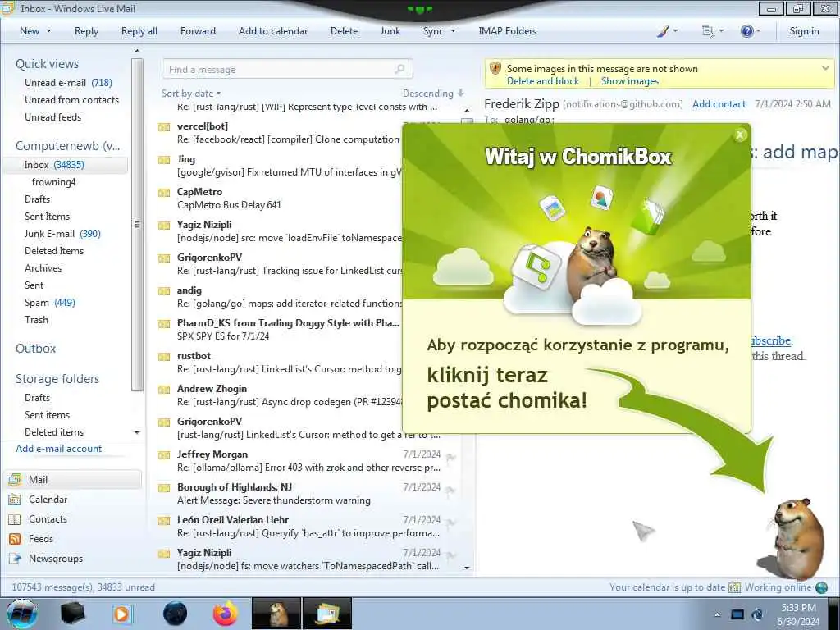Screen dimensions: 840x630
Task: Click the Working online globe icon
Action: coord(822,587)
